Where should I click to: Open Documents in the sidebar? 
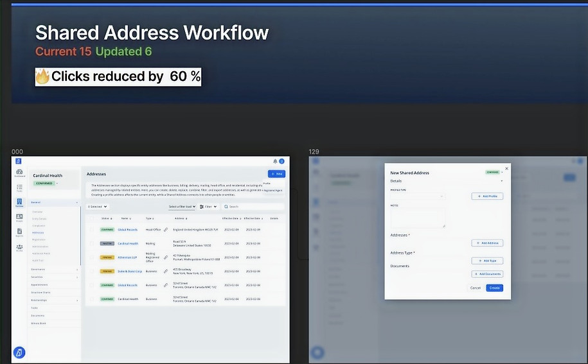[x=37, y=315]
